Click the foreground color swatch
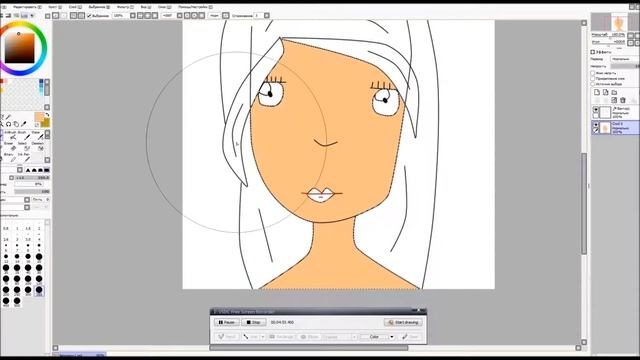This screenshot has width=640, height=360. pos(39,117)
